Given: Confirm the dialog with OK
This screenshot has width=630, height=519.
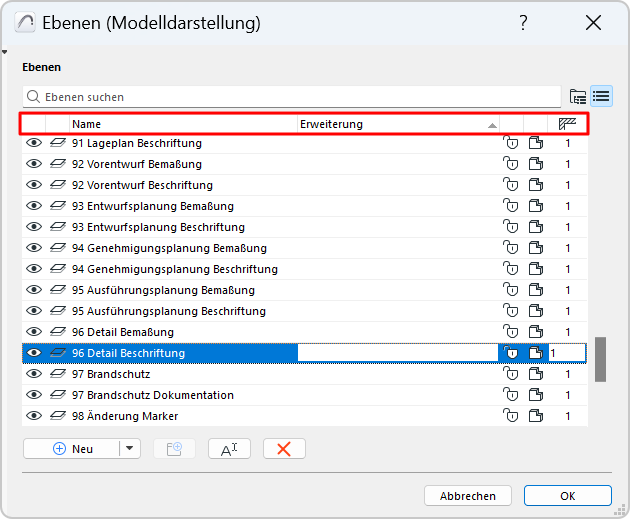Looking at the screenshot, I should point(567,496).
